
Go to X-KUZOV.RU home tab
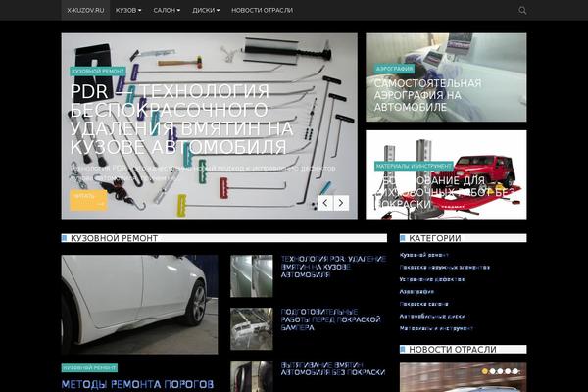tap(85, 10)
